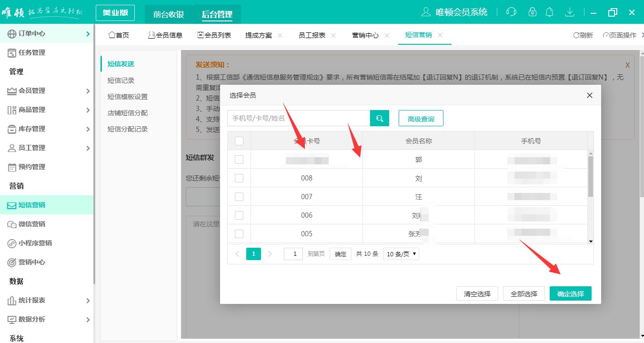Screen dimensions: 644x343
Task: Switch to the 营销中心 tab
Action: coord(365,35)
